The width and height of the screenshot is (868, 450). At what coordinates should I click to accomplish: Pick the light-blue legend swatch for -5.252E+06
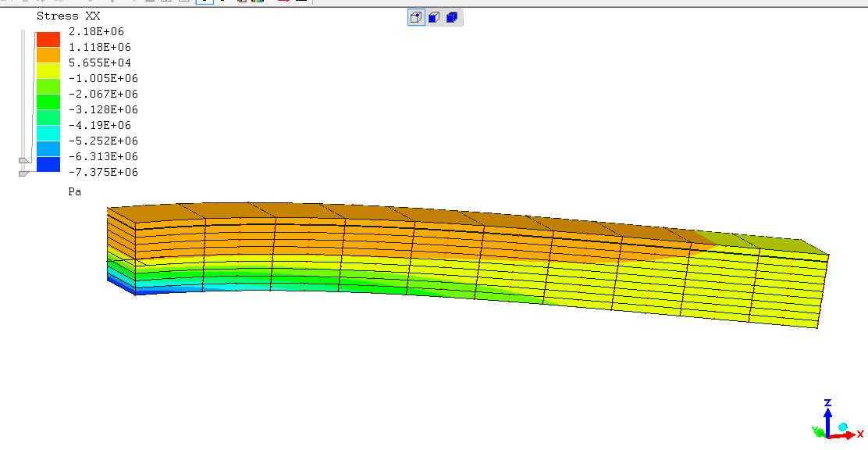click(x=48, y=148)
